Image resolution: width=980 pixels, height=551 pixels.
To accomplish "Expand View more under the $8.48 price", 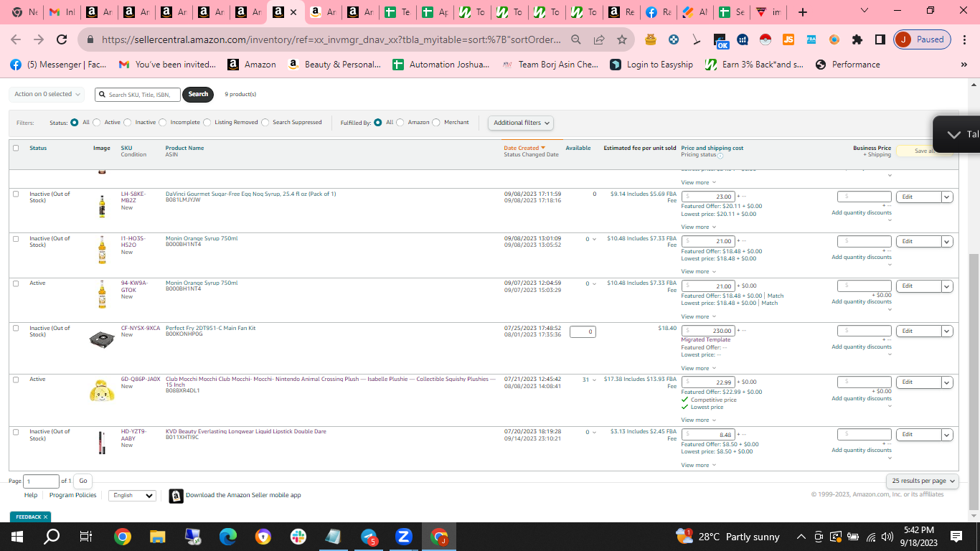I will (x=698, y=465).
